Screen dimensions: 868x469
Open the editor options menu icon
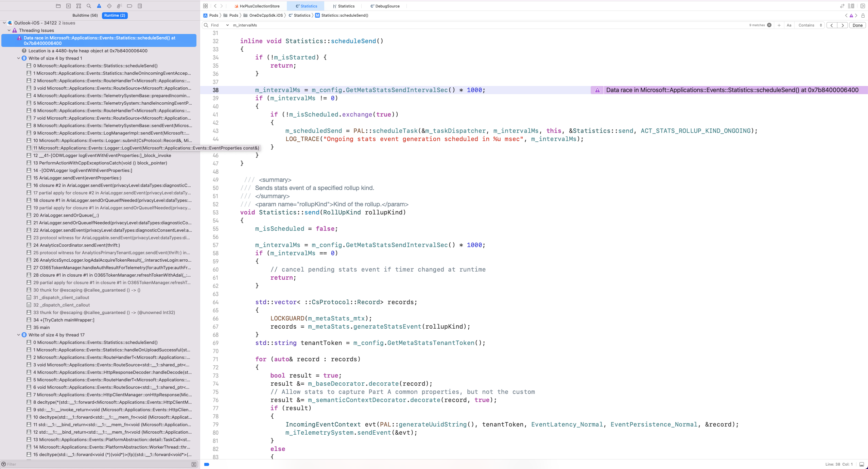pyautogui.click(x=852, y=6)
